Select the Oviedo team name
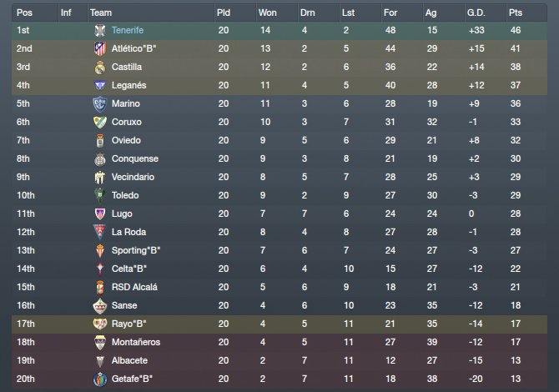This screenshot has height=392, width=559. pyautogui.click(x=126, y=140)
